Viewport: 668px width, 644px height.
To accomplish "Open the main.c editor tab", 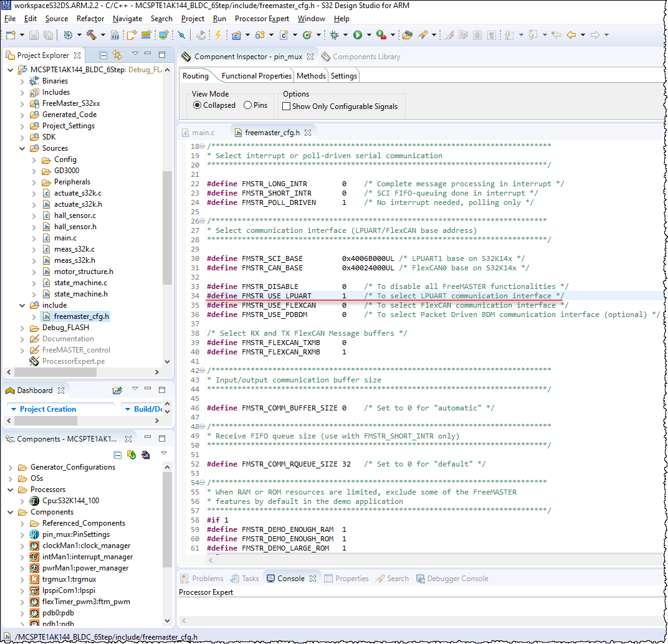I will [203, 133].
